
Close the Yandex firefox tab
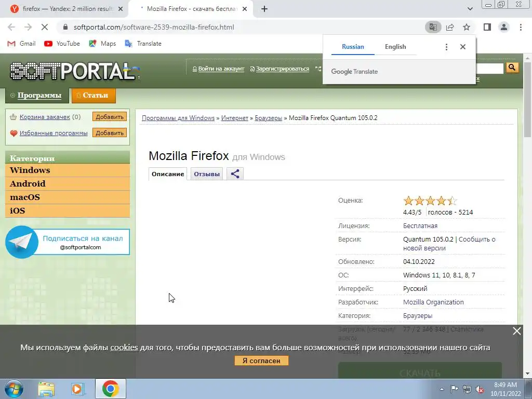[120, 9]
